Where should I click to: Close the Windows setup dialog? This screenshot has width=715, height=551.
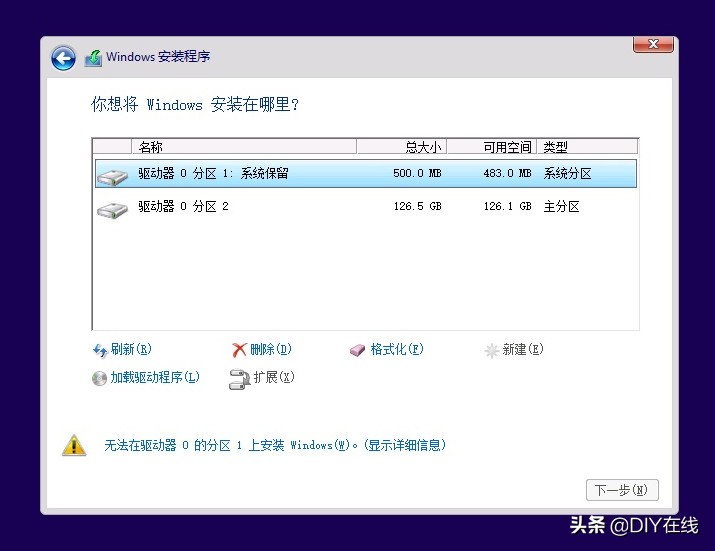653,44
